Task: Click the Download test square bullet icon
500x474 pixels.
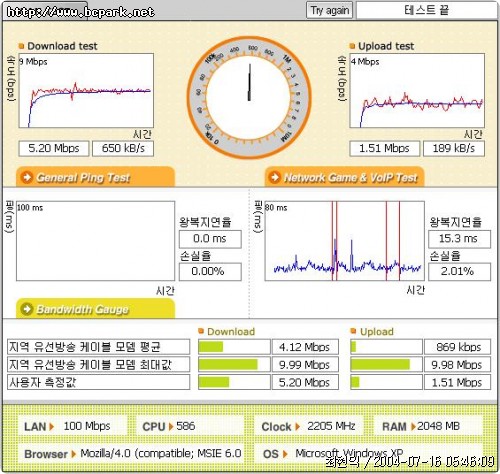Action: pos(21,46)
